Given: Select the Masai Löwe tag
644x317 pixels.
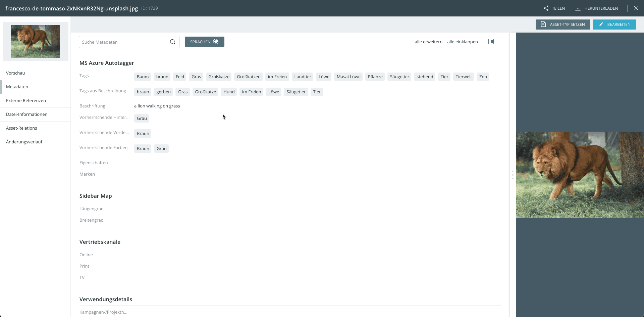Looking at the screenshot, I should 348,77.
